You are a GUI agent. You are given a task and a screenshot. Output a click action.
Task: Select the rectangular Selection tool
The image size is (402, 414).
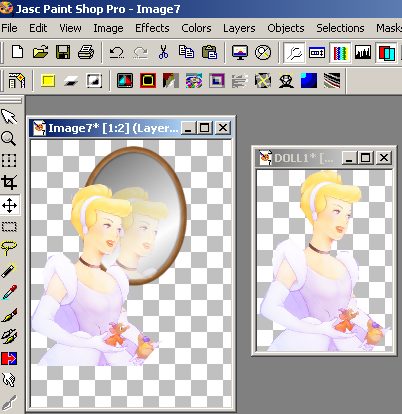click(9, 227)
